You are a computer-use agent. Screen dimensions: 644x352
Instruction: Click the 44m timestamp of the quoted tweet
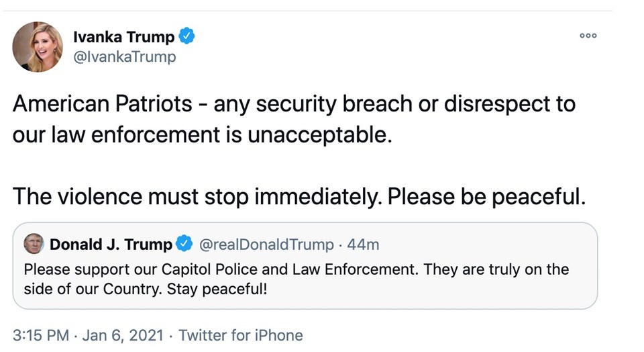click(x=364, y=245)
